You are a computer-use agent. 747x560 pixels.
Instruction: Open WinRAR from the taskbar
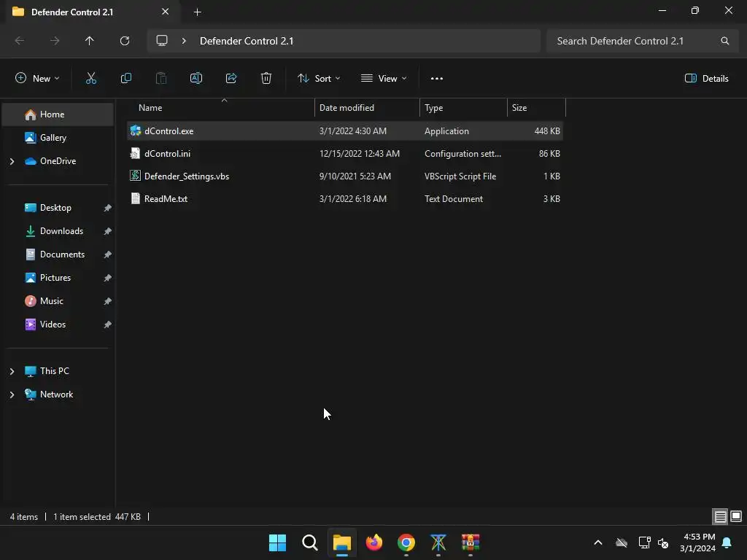(471, 542)
